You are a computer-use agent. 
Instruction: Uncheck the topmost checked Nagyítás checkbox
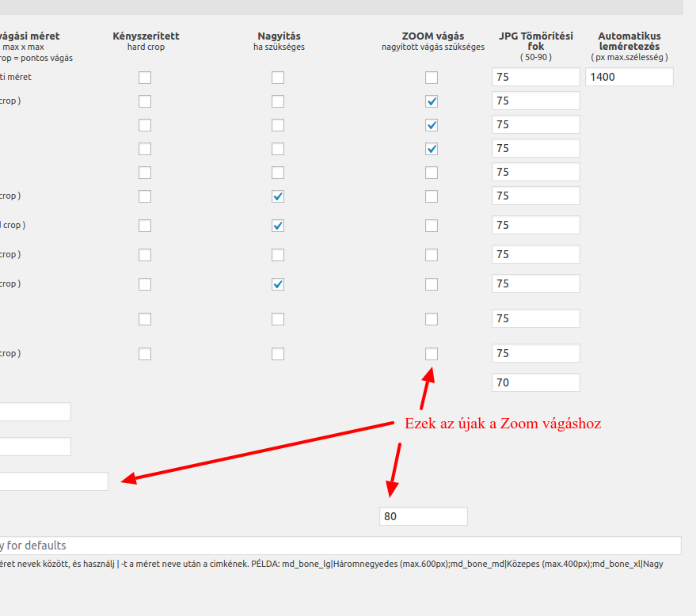point(278,196)
